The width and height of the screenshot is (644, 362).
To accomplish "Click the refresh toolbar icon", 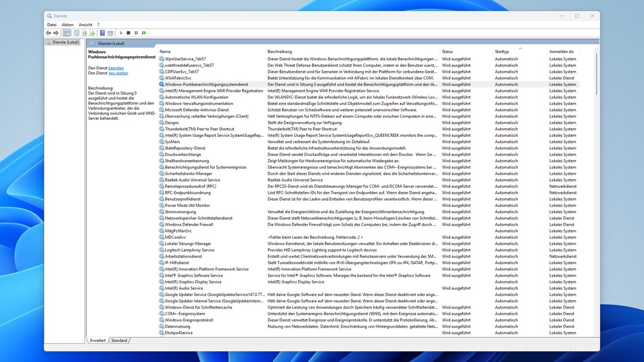I will coord(84,33).
